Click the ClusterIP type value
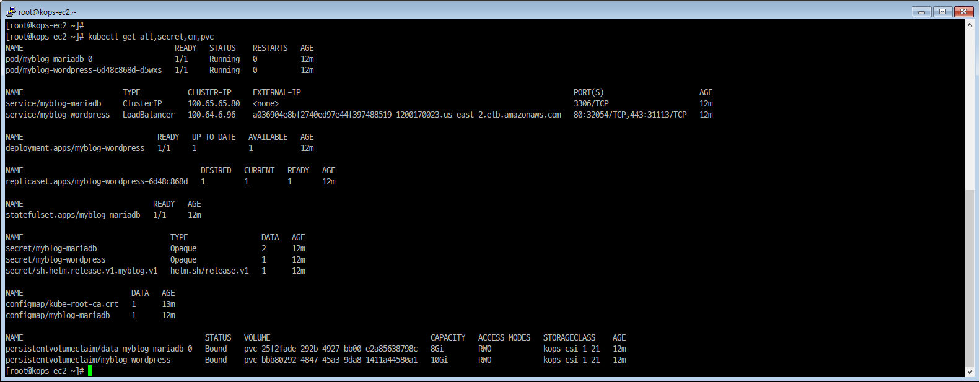The width and height of the screenshot is (980, 382). [x=142, y=103]
